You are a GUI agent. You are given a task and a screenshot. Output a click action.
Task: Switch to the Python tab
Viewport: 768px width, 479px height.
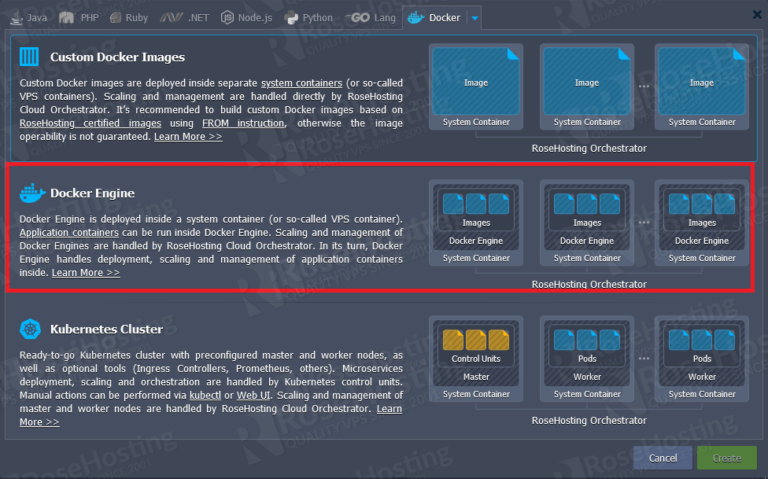pos(309,18)
